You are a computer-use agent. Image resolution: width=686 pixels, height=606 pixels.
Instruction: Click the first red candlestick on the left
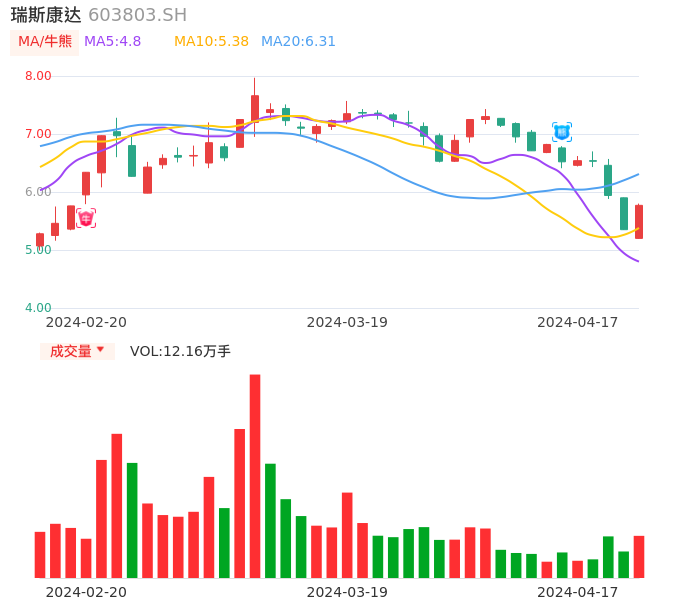[x=40, y=240]
